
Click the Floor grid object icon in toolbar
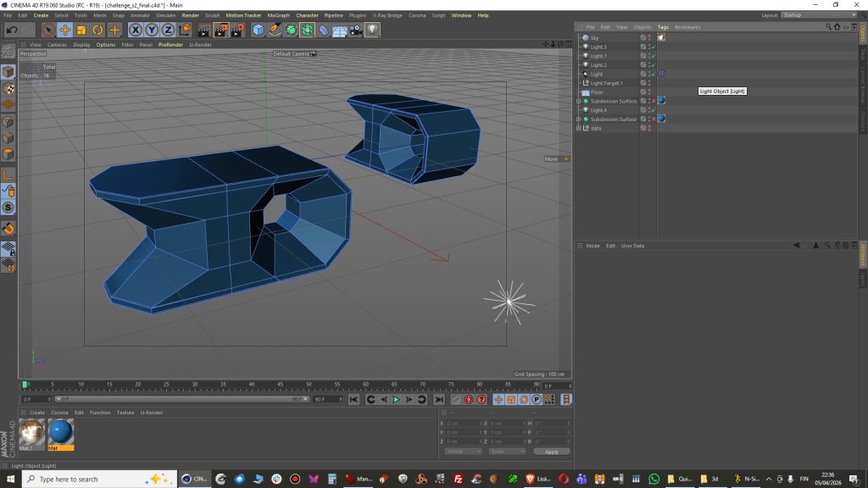[339, 30]
